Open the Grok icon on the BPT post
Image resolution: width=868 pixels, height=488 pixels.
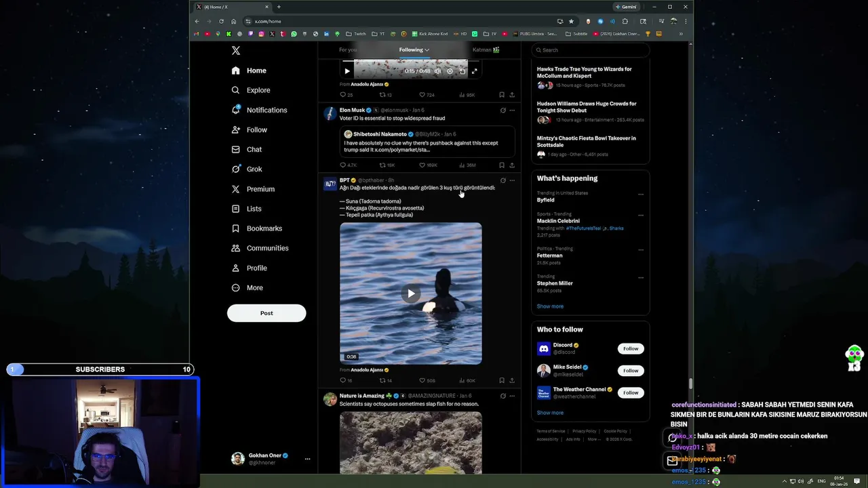(502, 180)
